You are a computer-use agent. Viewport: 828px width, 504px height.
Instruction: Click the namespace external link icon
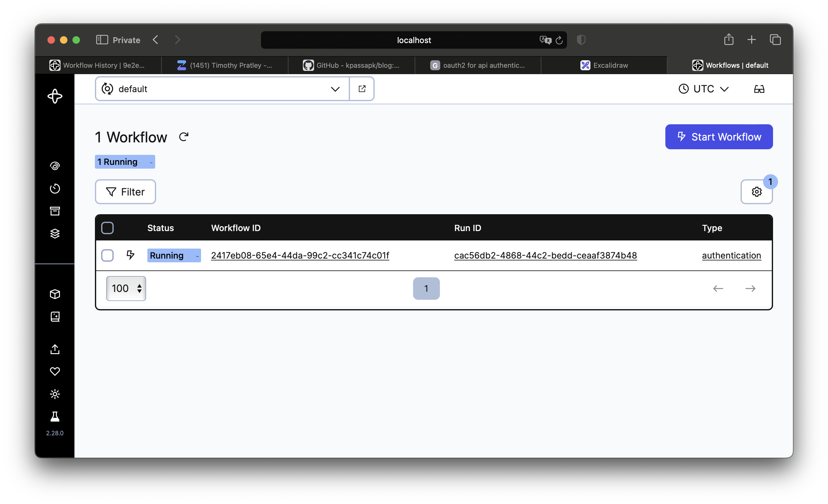(362, 89)
